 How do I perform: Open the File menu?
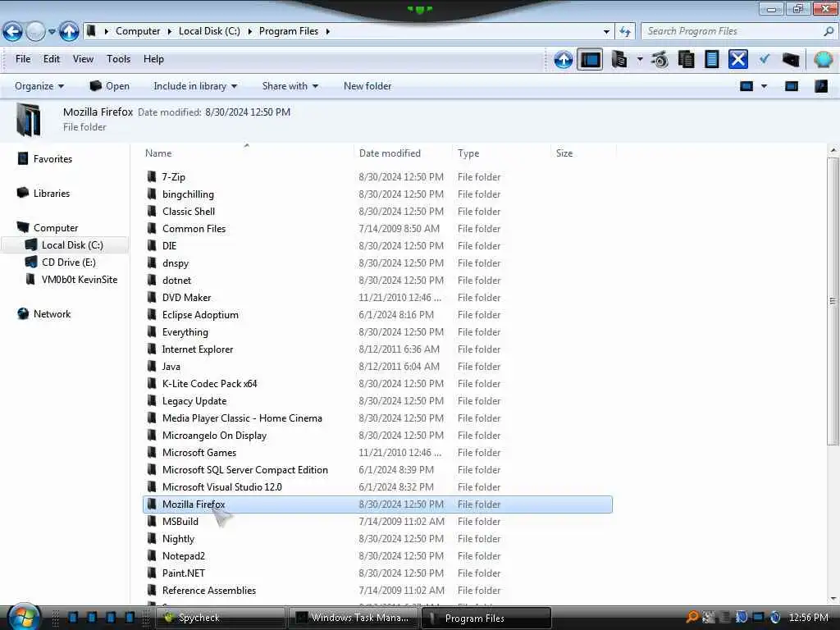[x=23, y=59]
